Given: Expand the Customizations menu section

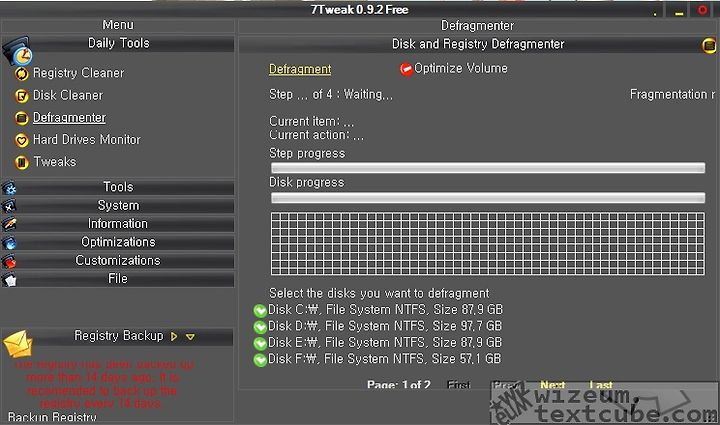Looking at the screenshot, I should coord(118,261).
